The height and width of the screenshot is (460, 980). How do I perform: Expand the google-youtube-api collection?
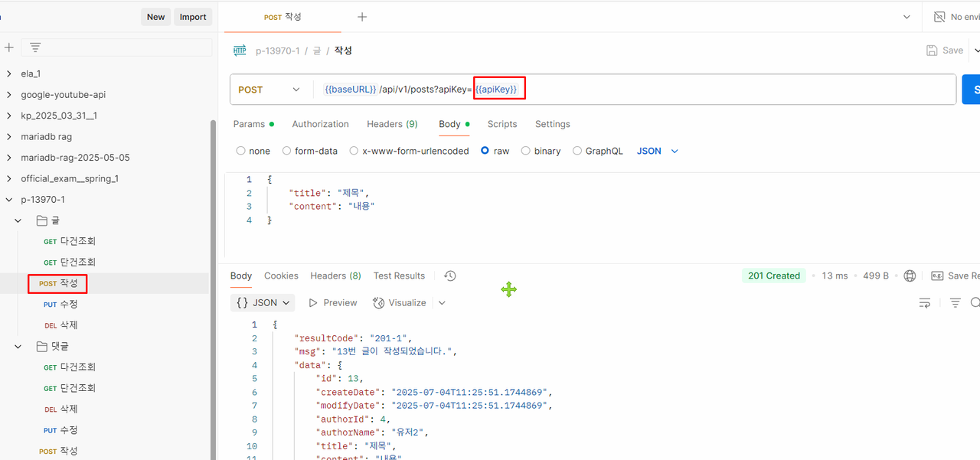[x=9, y=95]
